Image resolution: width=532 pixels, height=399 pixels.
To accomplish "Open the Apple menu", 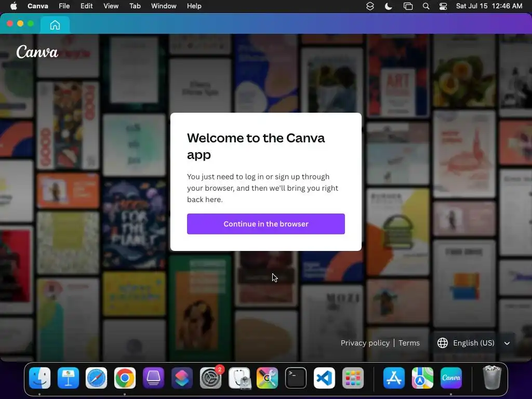I will (14, 6).
